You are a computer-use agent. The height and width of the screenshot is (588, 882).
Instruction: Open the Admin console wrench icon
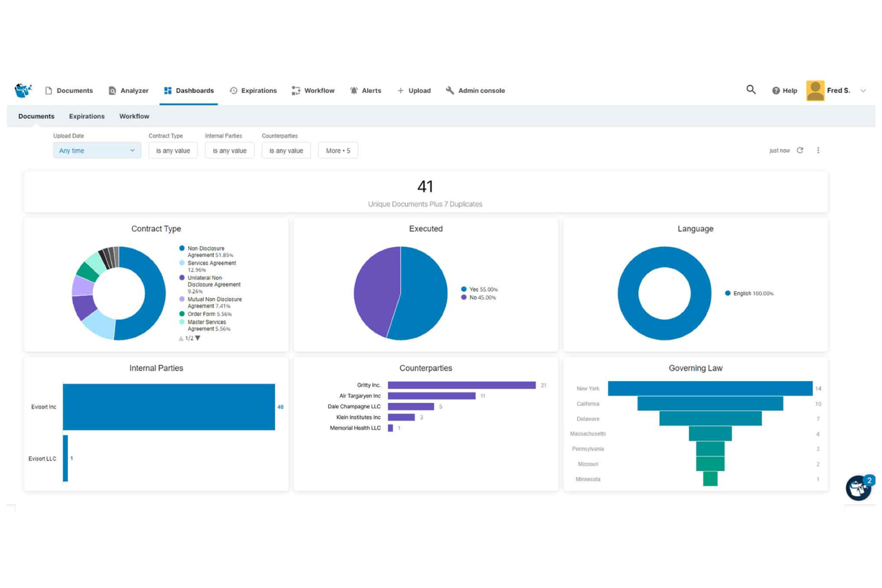450,90
